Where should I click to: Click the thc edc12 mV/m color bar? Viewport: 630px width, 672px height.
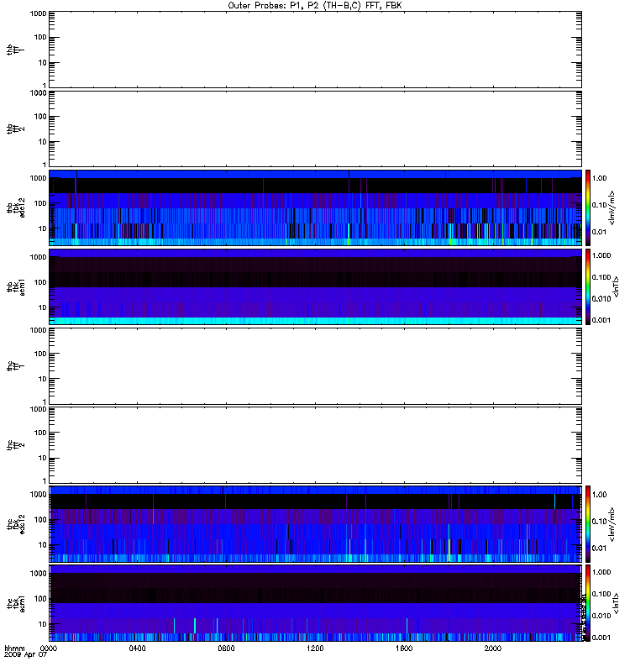click(x=588, y=524)
